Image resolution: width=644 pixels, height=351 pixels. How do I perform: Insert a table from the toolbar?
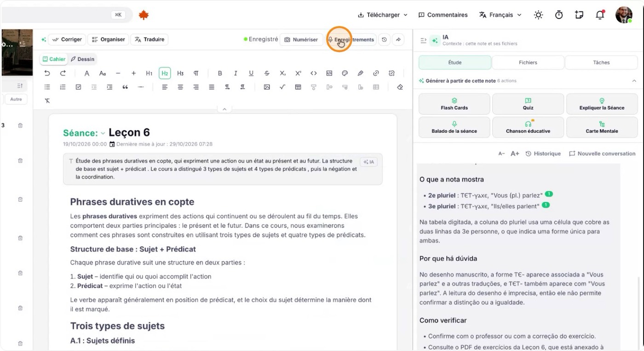point(298,87)
